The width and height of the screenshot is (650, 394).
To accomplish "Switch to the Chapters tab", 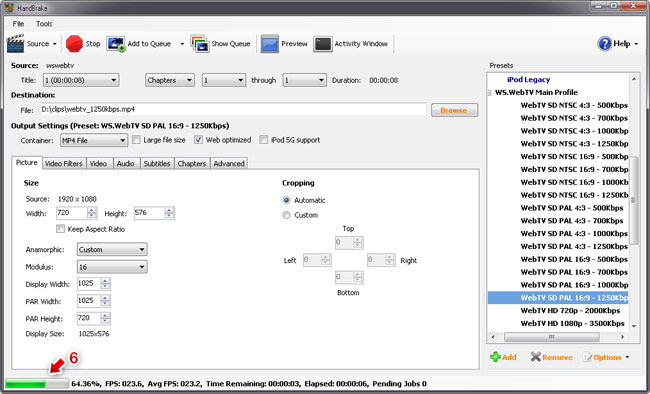I will 192,164.
